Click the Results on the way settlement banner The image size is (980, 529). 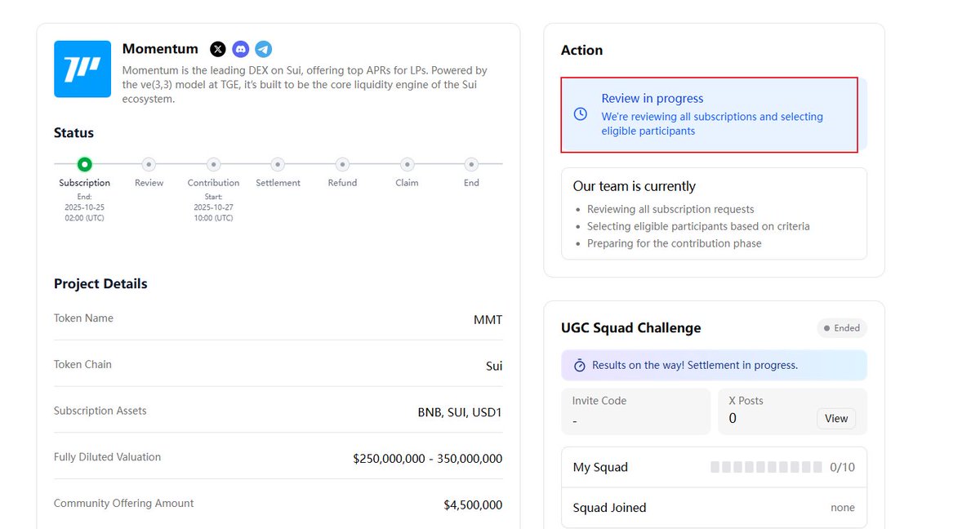click(x=714, y=365)
